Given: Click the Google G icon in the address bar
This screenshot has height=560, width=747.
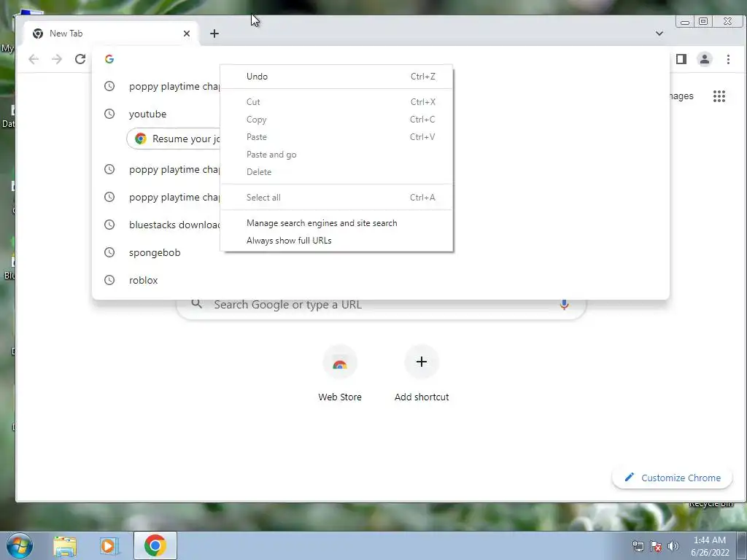Looking at the screenshot, I should (109, 59).
